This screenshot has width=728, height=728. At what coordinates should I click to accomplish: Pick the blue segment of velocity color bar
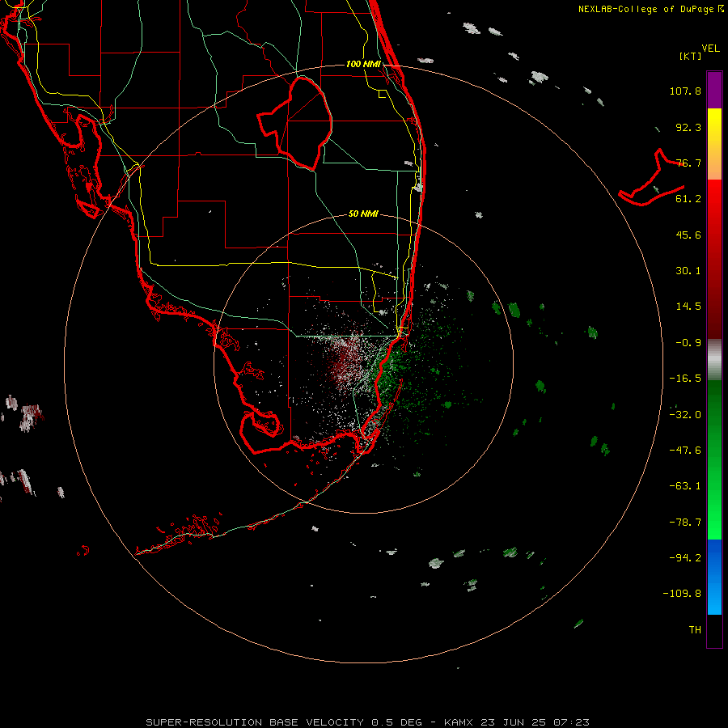pyautogui.click(x=714, y=577)
